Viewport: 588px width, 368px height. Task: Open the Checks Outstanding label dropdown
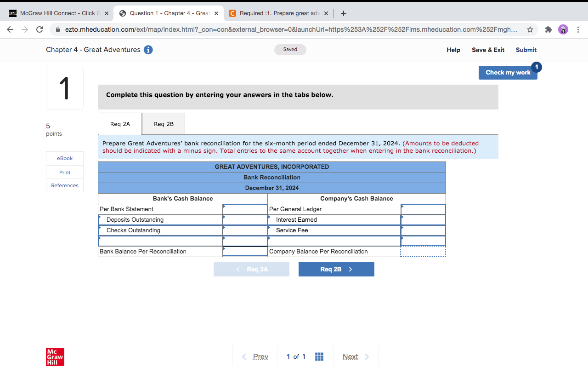tap(160, 230)
